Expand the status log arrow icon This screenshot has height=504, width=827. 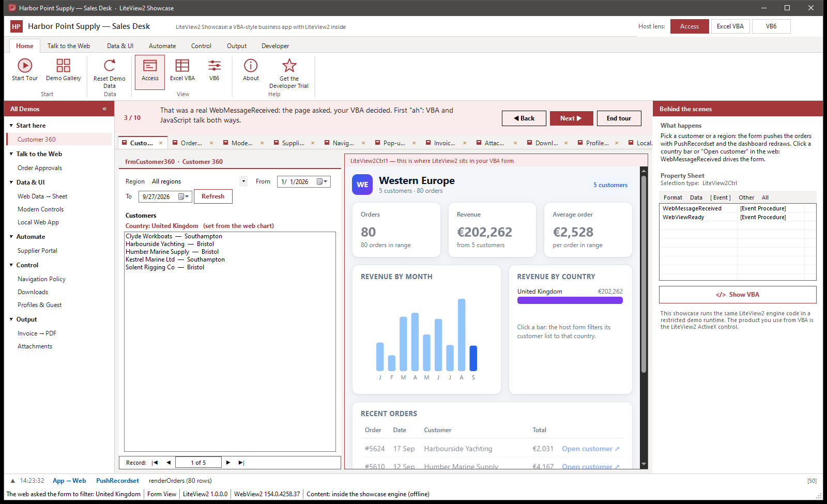point(13,481)
